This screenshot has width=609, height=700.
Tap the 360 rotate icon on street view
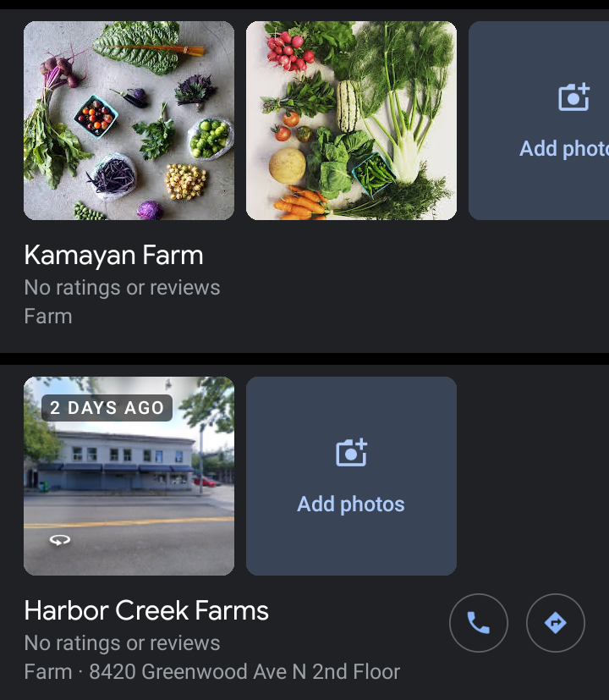(59, 540)
